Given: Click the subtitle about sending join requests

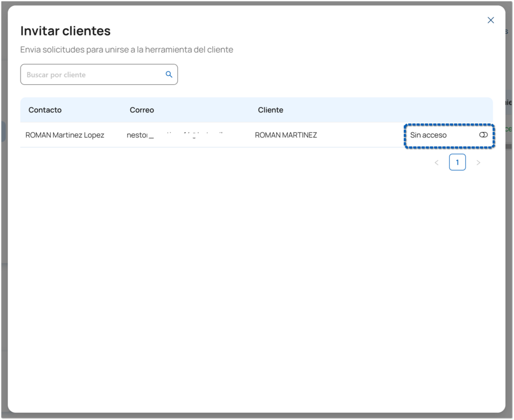Looking at the screenshot, I should tap(126, 50).
